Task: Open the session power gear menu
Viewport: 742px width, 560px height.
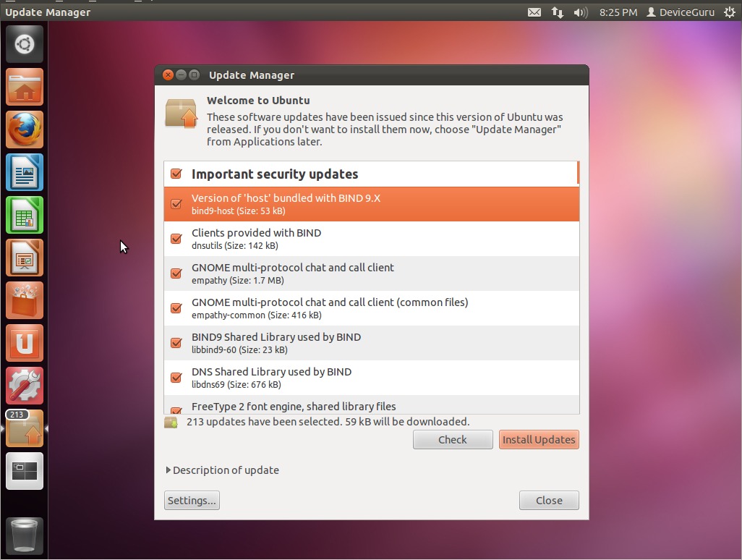Action: 730,12
